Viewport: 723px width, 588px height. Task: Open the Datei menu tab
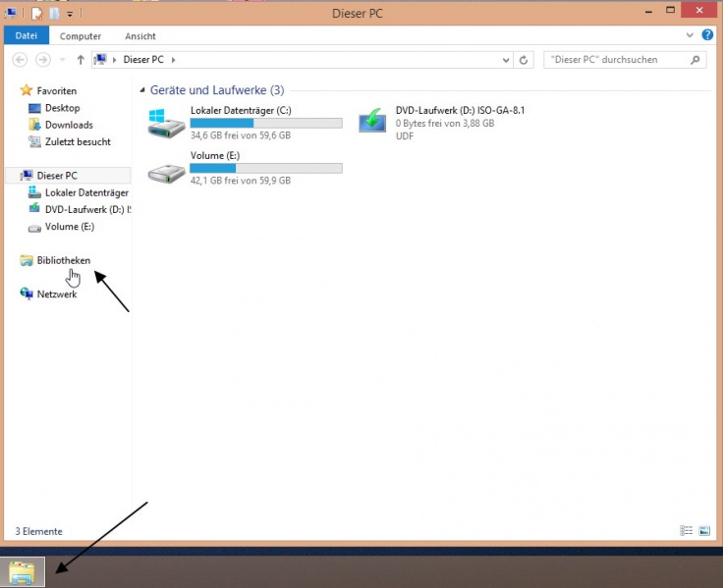tap(26, 36)
